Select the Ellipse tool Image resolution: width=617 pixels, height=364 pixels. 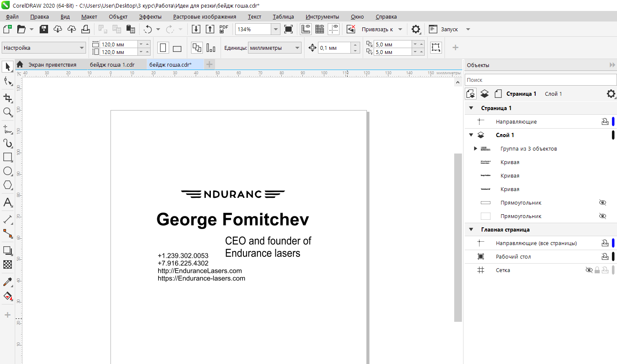[8, 171]
